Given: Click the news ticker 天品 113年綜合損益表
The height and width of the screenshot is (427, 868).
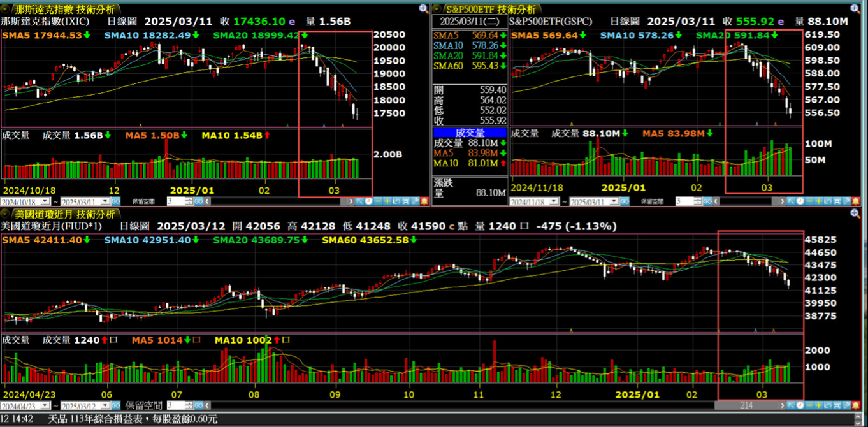Looking at the screenshot, I should tap(133, 419).
